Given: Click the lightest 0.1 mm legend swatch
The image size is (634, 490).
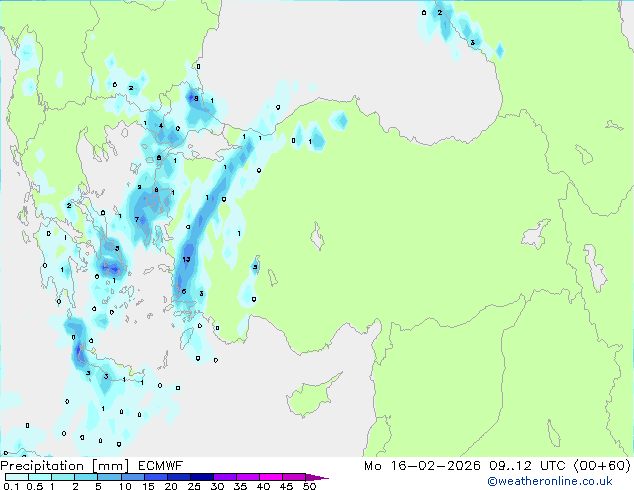Looking at the screenshot, I should [x=17, y=477].
